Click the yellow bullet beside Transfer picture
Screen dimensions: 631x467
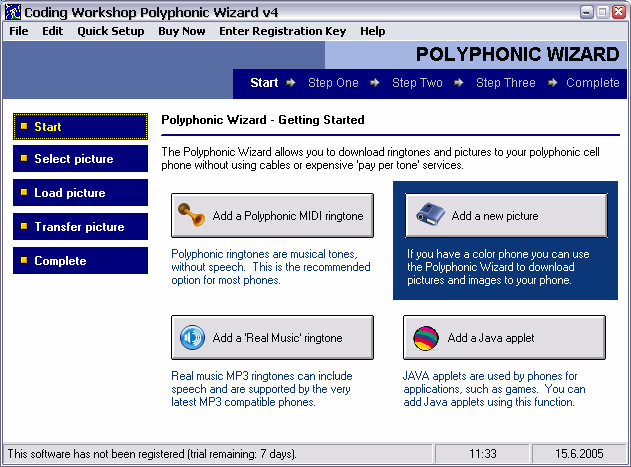(24, 226)
